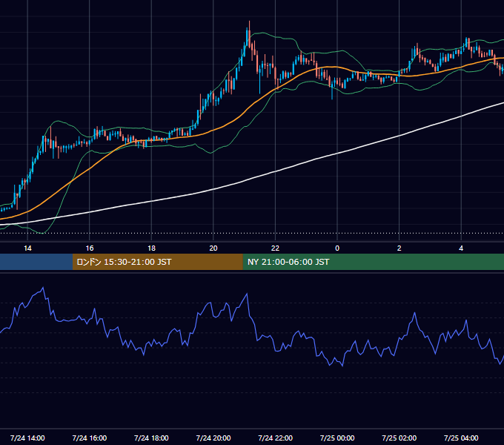Click the 7/24 22:00 label on indicator axis
The height and width of the screenshot is (445, 504).
[275, 438]
